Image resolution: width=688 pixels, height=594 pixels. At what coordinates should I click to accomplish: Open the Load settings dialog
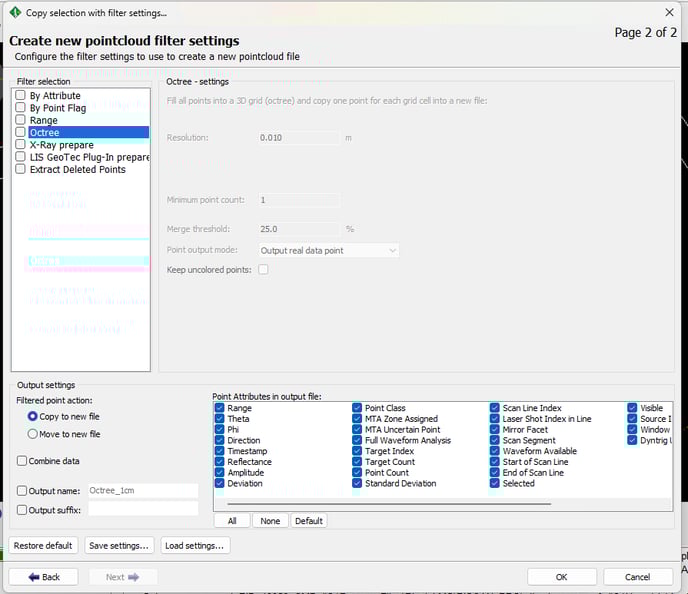195,546
